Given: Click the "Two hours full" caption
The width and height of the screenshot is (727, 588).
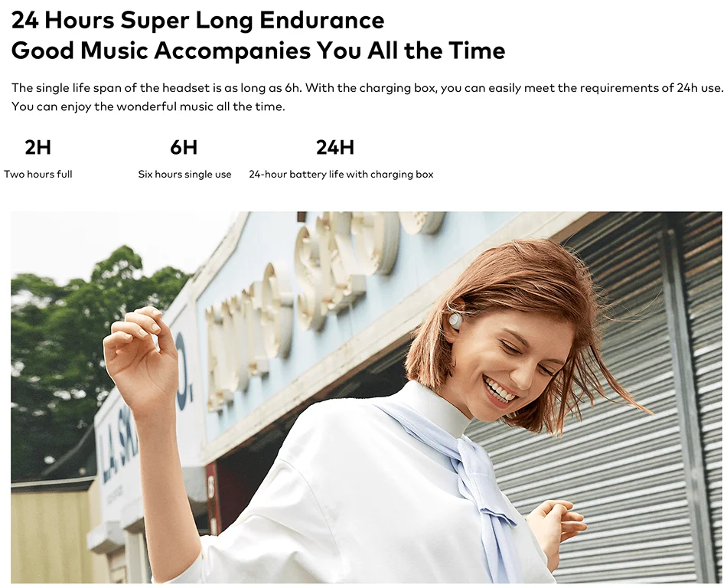Looking at the screenshot, I should click(x=38, y=175).
